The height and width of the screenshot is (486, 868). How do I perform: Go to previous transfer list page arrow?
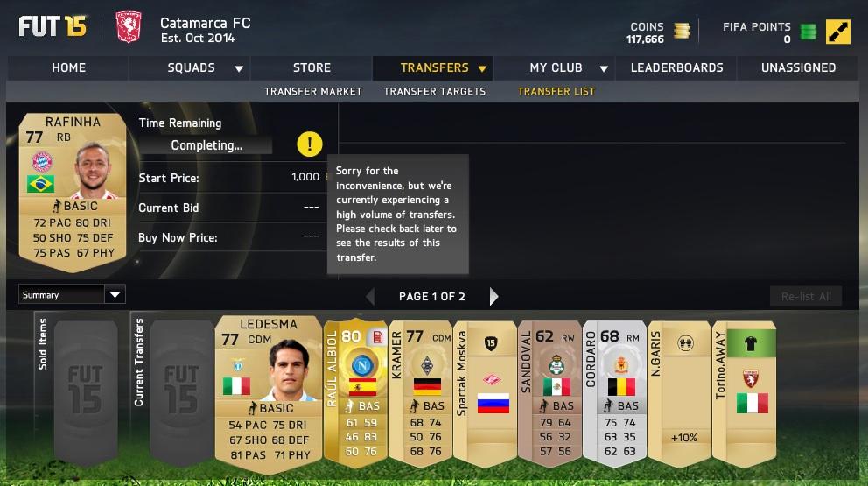click(370, 297)
